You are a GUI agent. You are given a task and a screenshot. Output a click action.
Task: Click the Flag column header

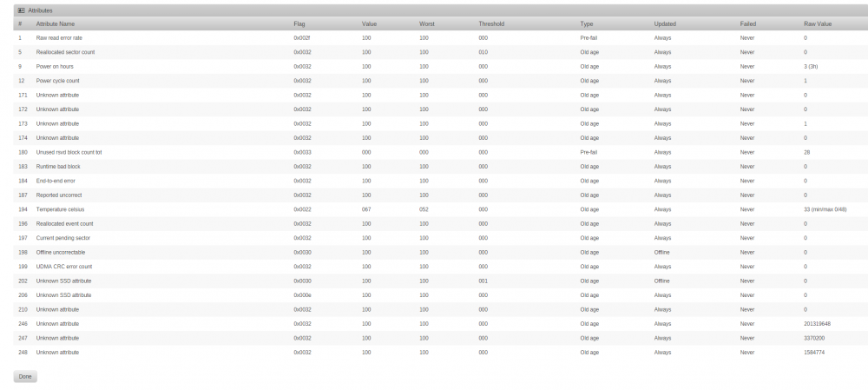299,23
